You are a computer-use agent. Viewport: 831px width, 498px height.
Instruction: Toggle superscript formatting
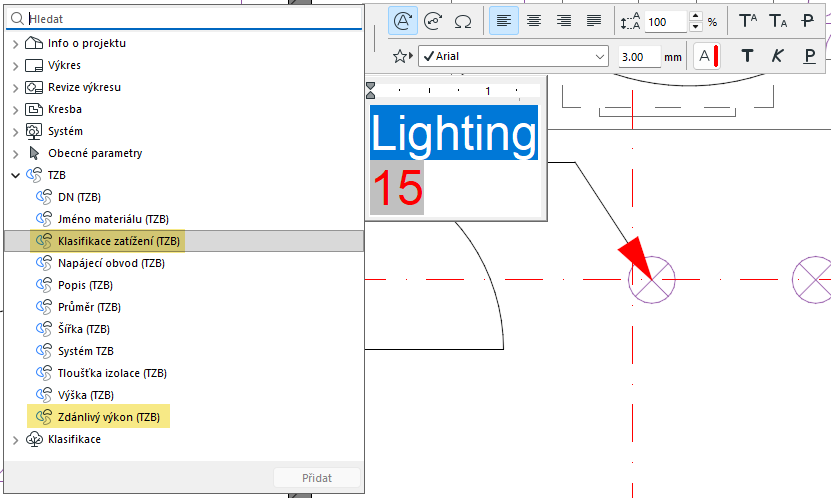pos(748,21)
